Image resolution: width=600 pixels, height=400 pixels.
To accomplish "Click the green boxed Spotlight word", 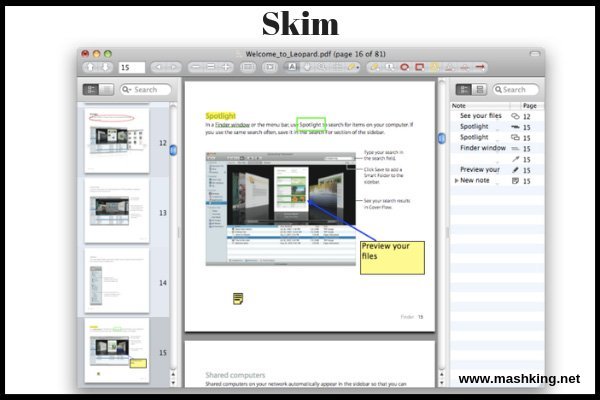I will (x=311, y=125).
